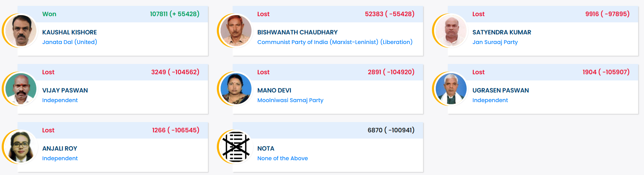The width and height of the screenshot is (644, 175).
Task: Click the vote count 52383 (-55428)
Action: pos(389,14)
